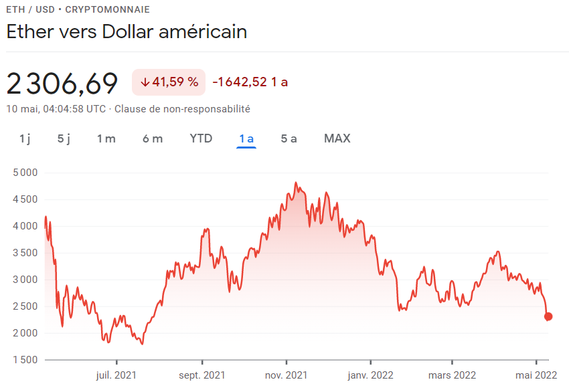Click the 2 306,69 price value

point(62,84)
